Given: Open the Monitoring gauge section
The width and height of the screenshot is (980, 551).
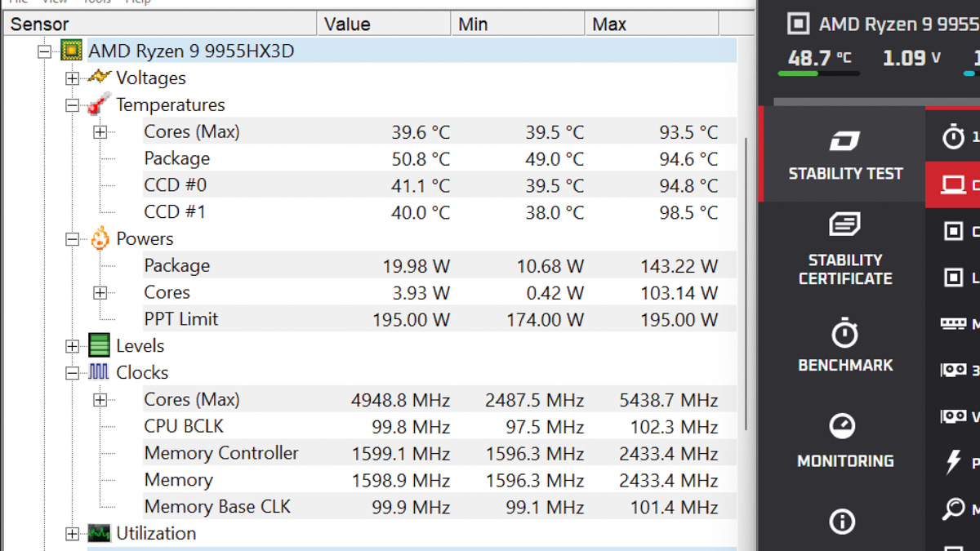Looking at the screenshot, I should coord(844,441).
